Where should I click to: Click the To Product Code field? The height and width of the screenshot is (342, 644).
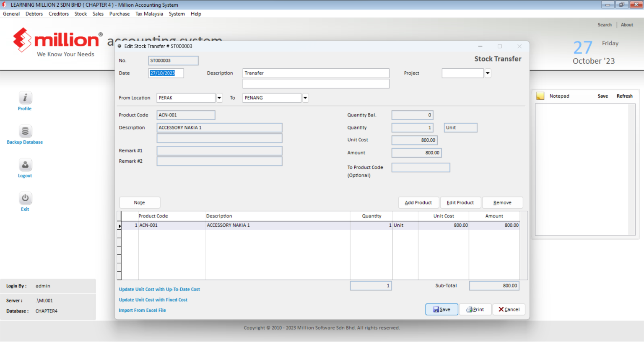click(421, 168)
